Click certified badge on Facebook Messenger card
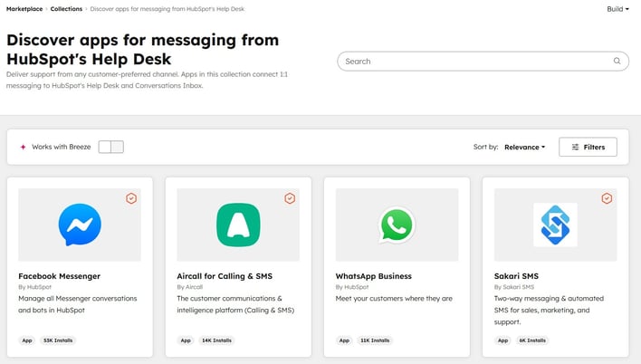Screen dimensions: 641x364 pyautogui.click(x=131, y=198)
